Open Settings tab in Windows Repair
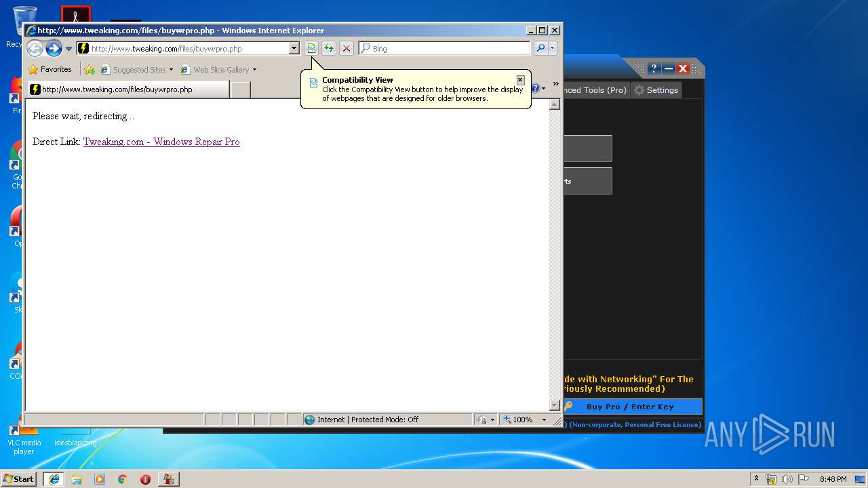 pos(656,90)
